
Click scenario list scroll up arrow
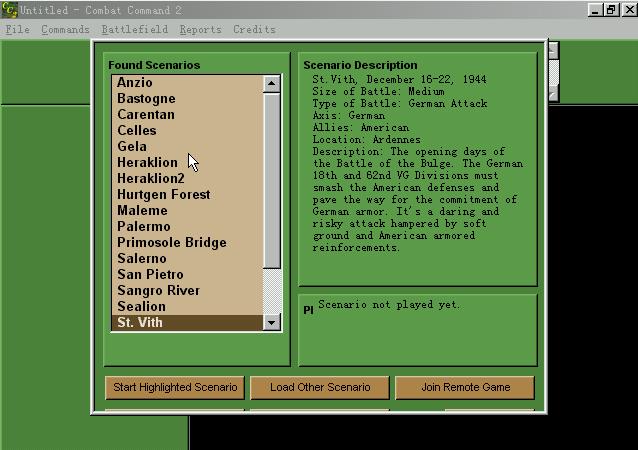coord(271,84)
